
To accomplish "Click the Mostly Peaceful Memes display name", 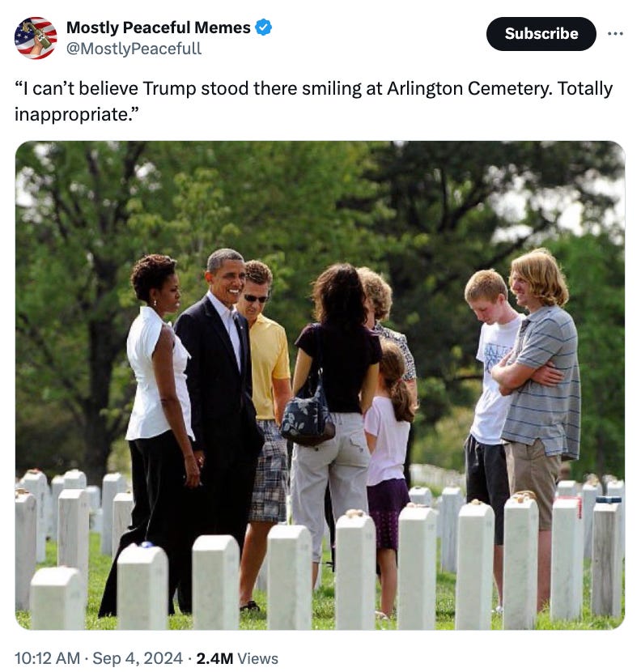I will click(x=158, y=28).
